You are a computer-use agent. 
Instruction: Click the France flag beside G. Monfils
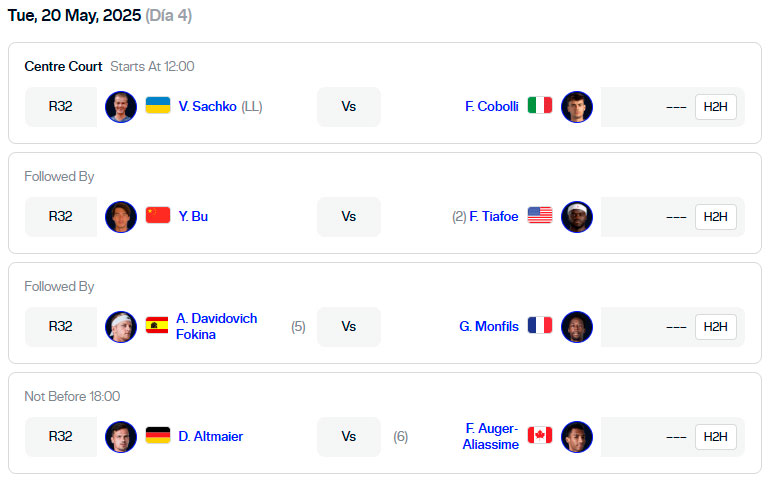[x=540, y=325]
